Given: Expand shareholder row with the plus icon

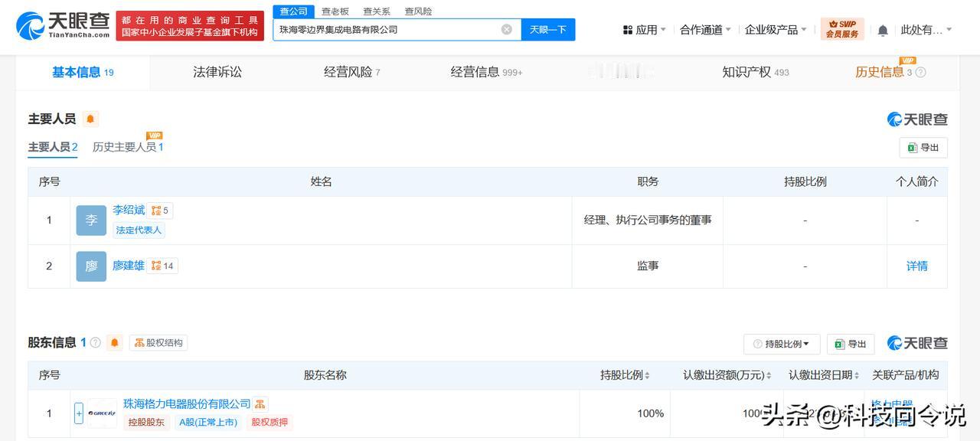Looking at the screenshot, I should (x=79, y=413).
